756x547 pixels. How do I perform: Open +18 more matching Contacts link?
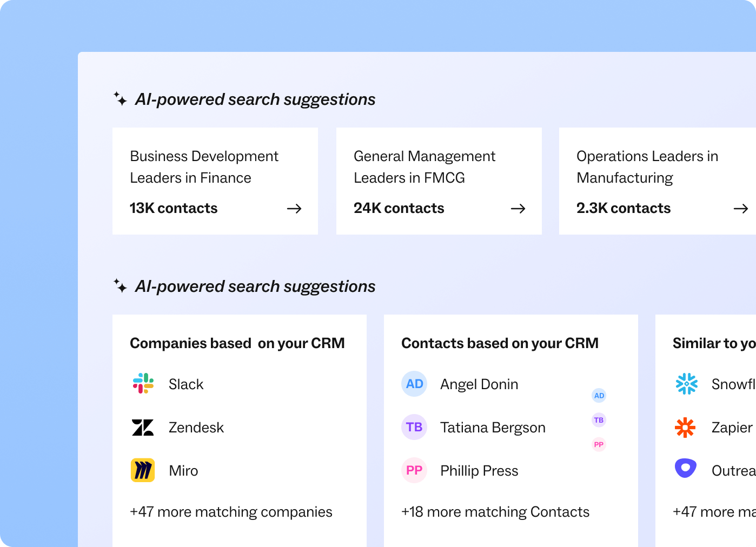(495, 512)
